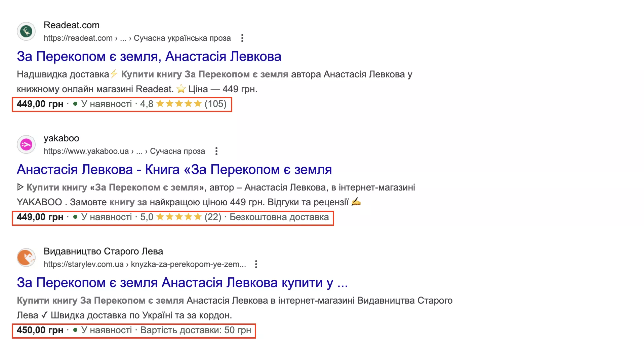The height and width of the screenshot is (344, 644).
Task: Click the star rating in the Readeat result
Action: pyautogui.click(x=179, y=104)
